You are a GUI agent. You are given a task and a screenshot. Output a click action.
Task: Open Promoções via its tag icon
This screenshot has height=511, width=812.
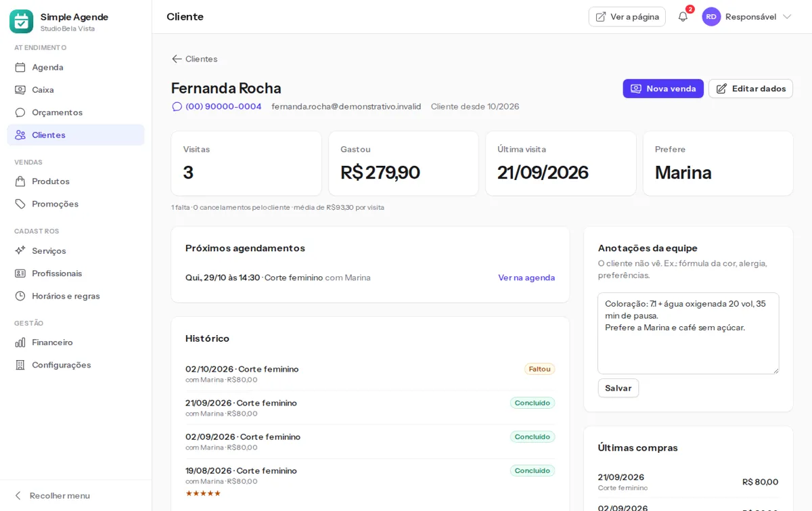coord(20,204)
